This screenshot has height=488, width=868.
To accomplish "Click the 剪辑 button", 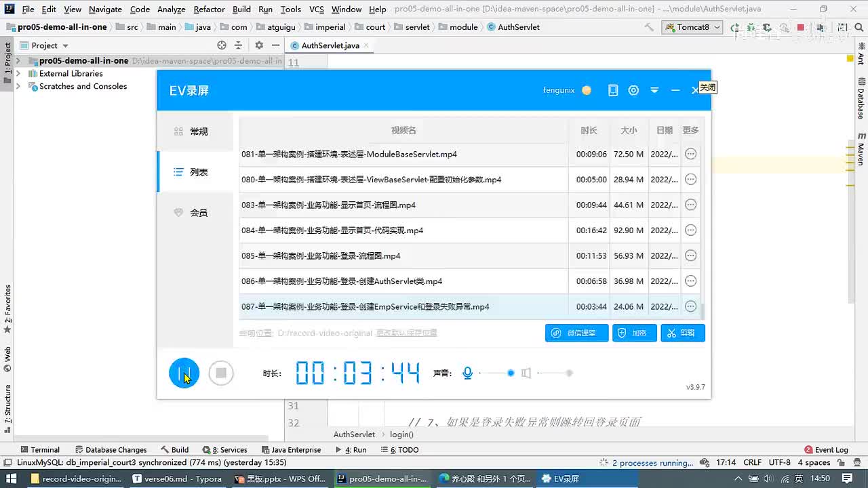I will pyautogui.click(x=683, y=333).
